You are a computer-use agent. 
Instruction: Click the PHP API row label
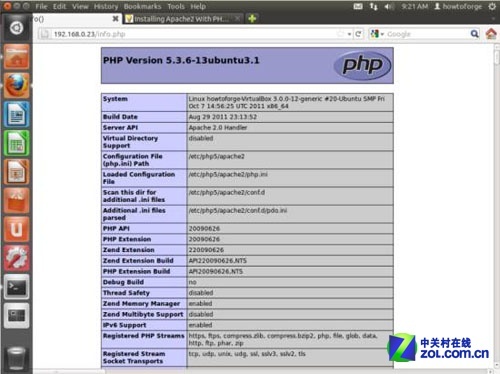116,228
